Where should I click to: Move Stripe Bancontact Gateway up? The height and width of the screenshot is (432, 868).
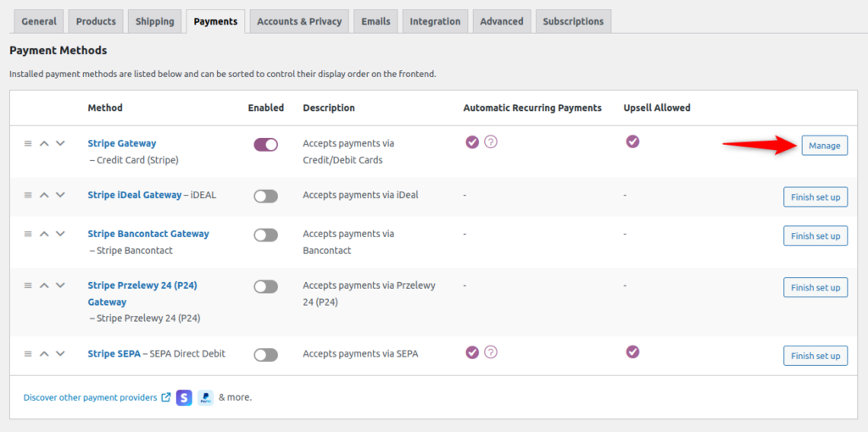pyautogui.click(x=44, y=234)
